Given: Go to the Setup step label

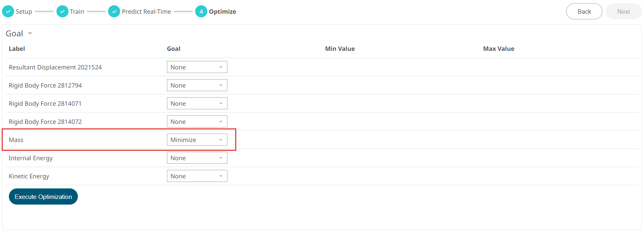Looking at the screenshot, I should point(24,12).
